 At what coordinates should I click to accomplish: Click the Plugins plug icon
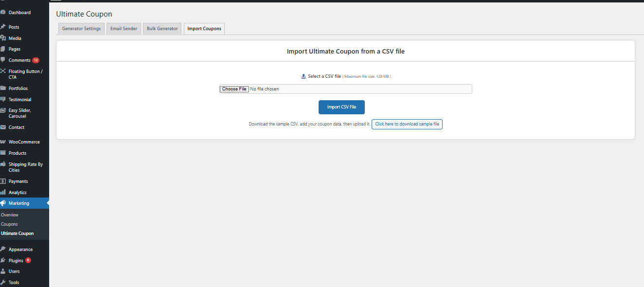coord(3,260)
